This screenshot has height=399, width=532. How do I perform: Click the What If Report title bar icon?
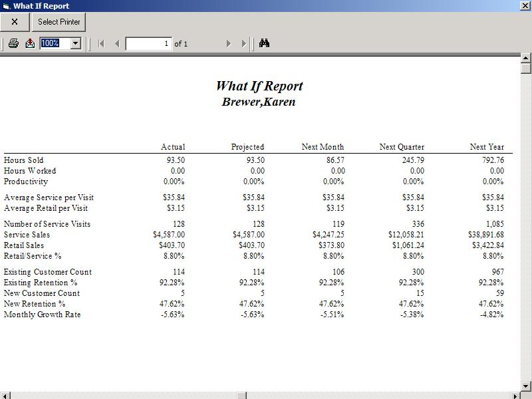6,6
